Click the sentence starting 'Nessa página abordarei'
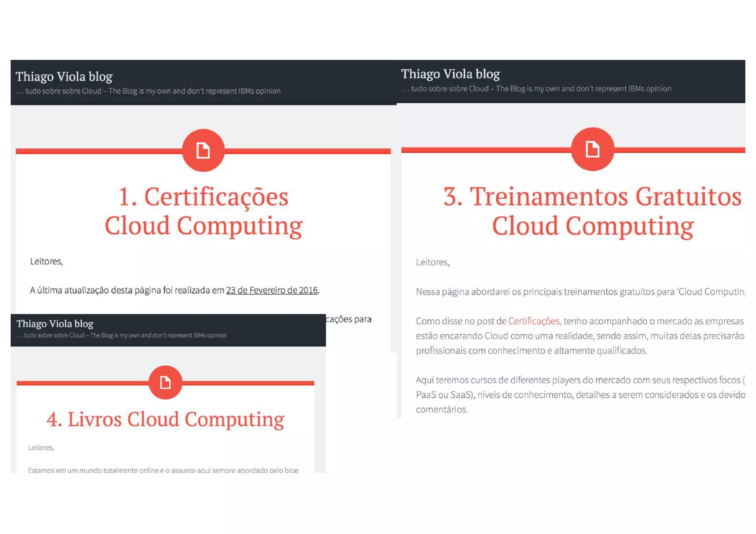756x534 pixels. point(581,292)
